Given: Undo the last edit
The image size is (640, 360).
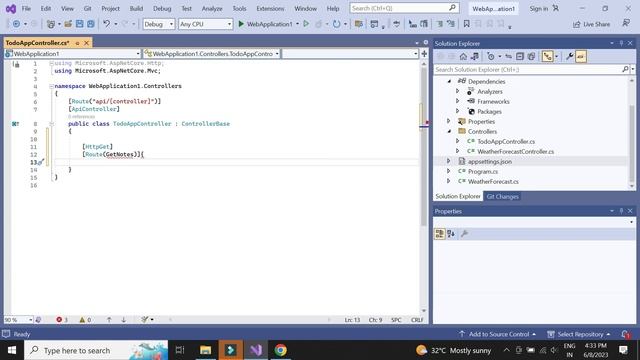Looking at the screenshot, I should 107,24.
